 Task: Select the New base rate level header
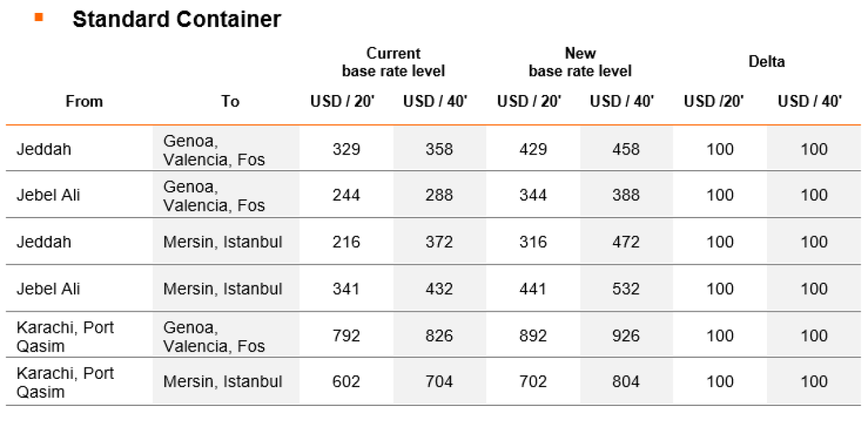[580, 62]
